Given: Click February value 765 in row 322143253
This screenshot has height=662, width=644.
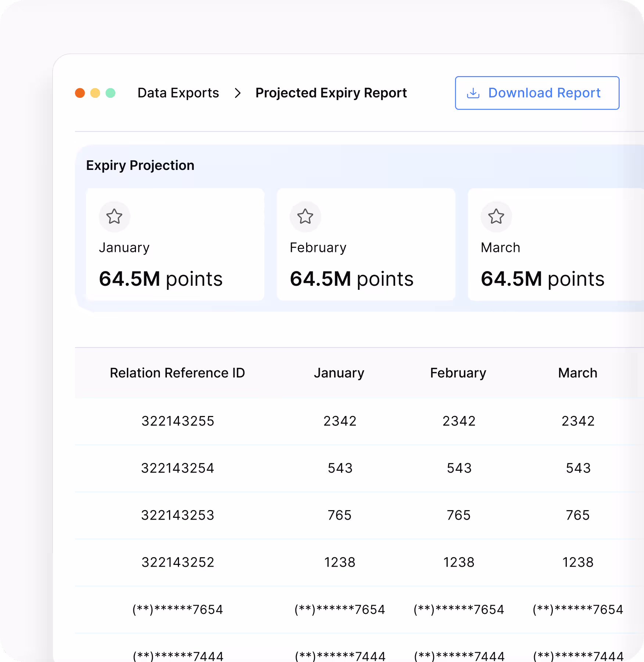Looking at the screenshot, I should 459,515.
